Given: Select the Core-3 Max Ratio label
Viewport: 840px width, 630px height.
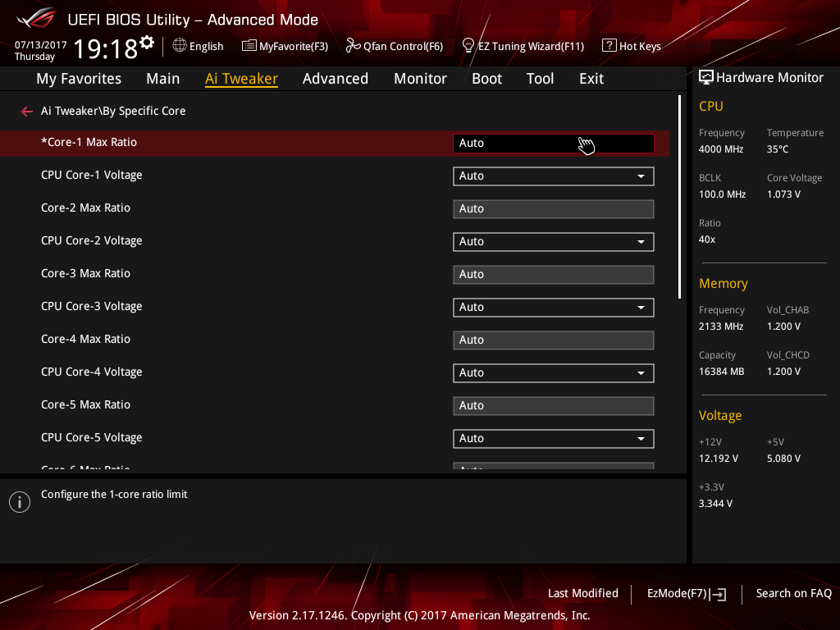Looking at the screenshot, I should [x=85, y=274].
